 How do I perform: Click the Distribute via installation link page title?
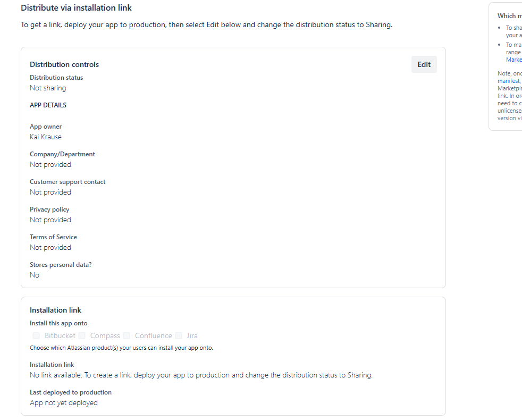coord(76,7)
